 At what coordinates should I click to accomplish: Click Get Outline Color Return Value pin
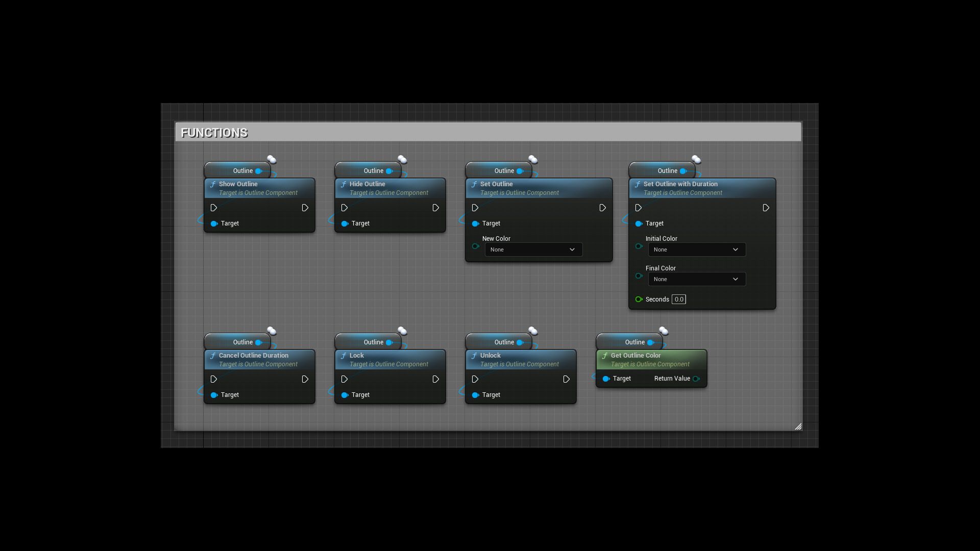tap(696, 379)
